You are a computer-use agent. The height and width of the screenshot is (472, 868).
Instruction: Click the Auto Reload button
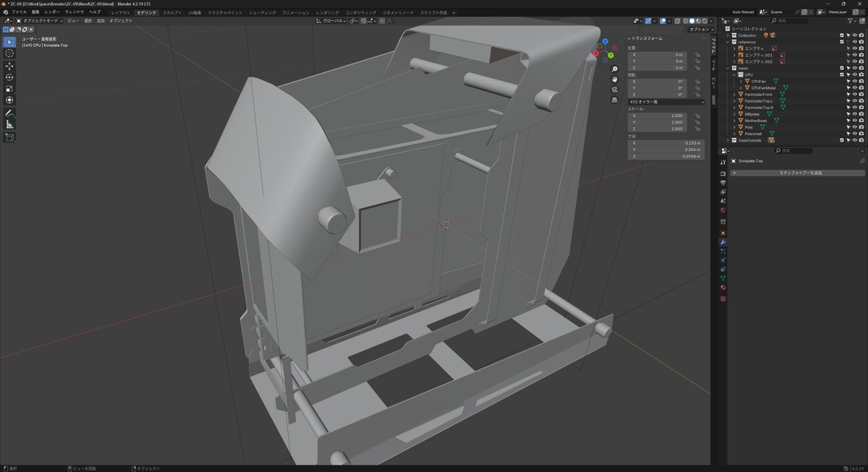(742, 12)
